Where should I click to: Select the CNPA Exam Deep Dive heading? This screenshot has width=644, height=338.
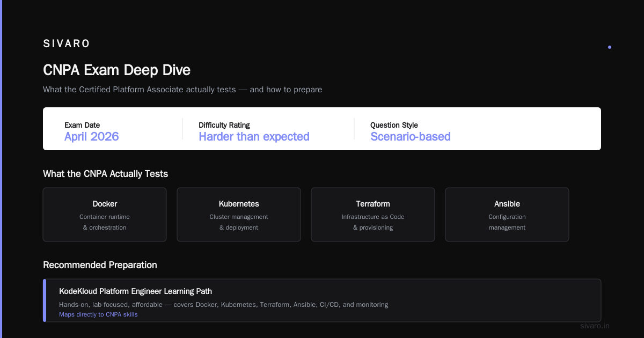[116, 70]
